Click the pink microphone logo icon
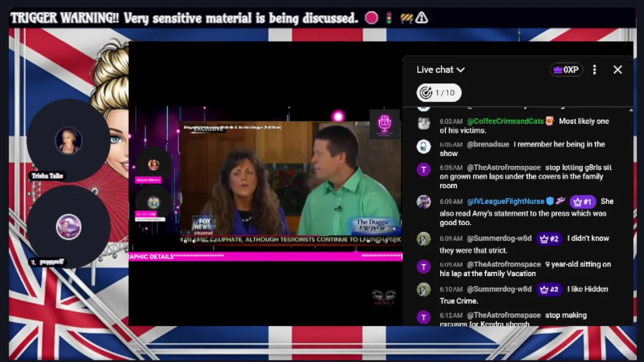 coord(384,124)
